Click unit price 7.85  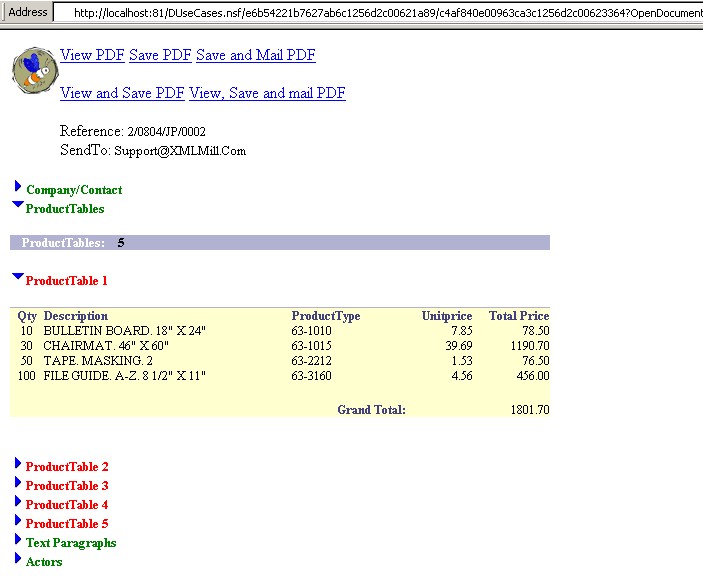[462, 331]
